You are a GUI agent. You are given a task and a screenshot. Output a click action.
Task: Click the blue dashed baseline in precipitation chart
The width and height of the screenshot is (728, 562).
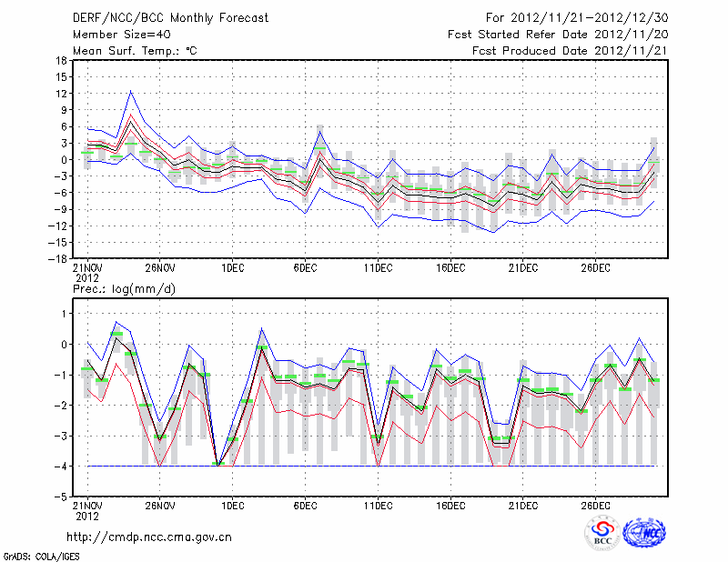tap(364, 466)
